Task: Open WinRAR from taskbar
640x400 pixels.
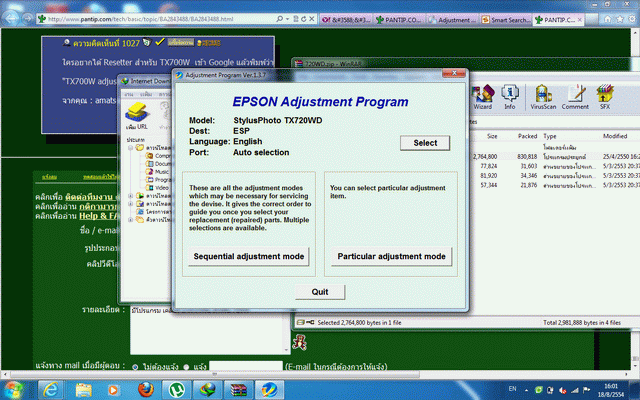Action: pyautogui.click(x=238, y=389)
